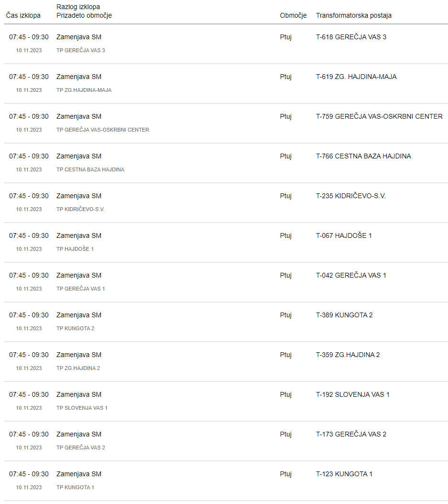Open T-759 GEREČJA VAS-OSKRBNI CENTER entry
This screenshot has height=504, width=448.
[x=379, y=116]
